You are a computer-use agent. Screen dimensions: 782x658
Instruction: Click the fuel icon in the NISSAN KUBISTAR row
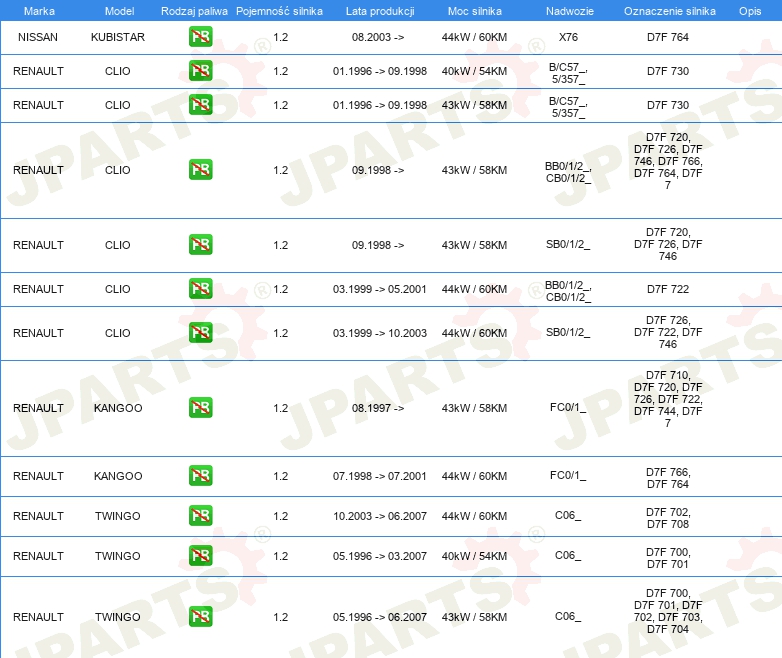(x=200, y=36)
